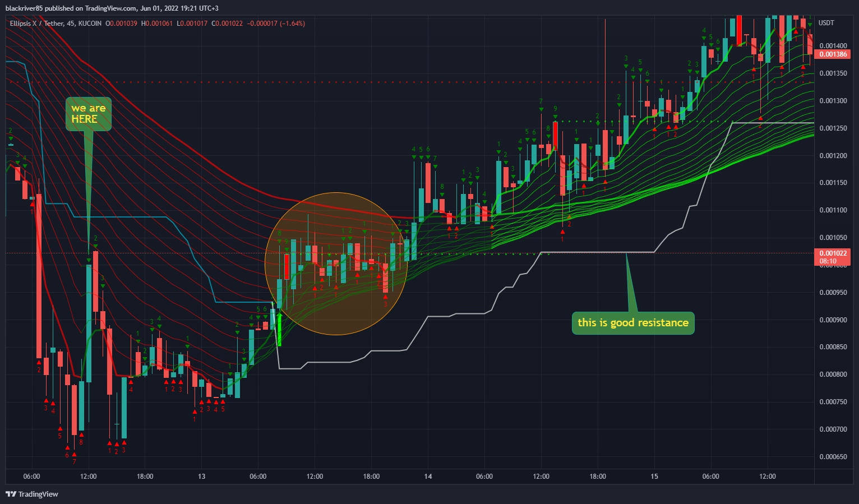This screenshot has width=859, height=504.
Task: Click the 0.001022 current price tag
Action: tap(833, 253)
